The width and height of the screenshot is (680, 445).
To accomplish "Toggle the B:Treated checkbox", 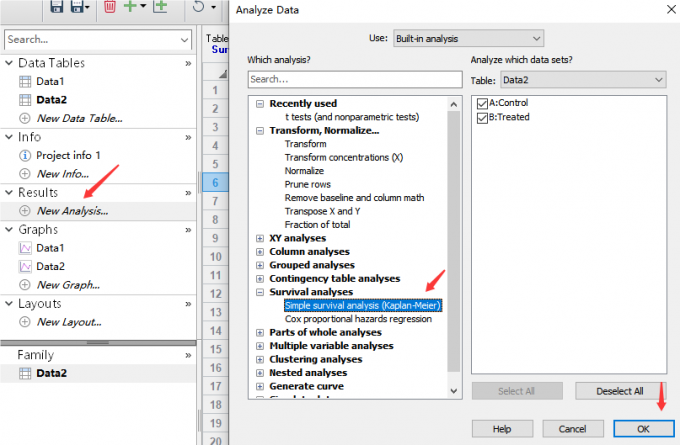I will (482, 118).
